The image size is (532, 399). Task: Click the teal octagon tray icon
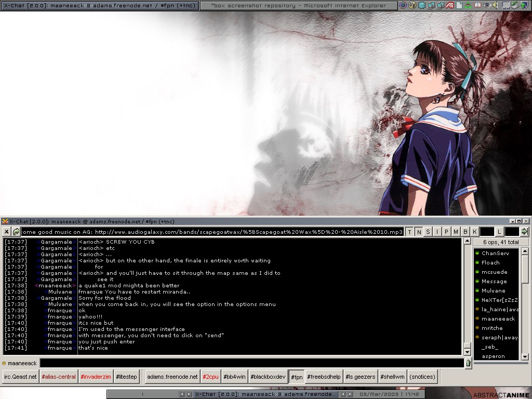click(422, 5)
